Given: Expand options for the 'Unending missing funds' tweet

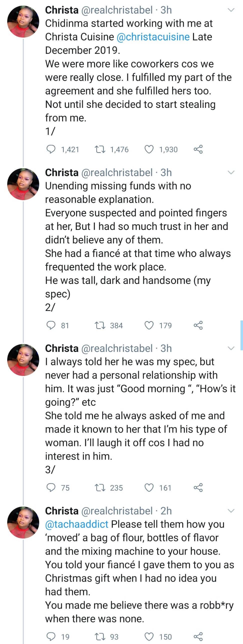Looking at the screenshot, I should pyautogui.click(x=231, y=173).
